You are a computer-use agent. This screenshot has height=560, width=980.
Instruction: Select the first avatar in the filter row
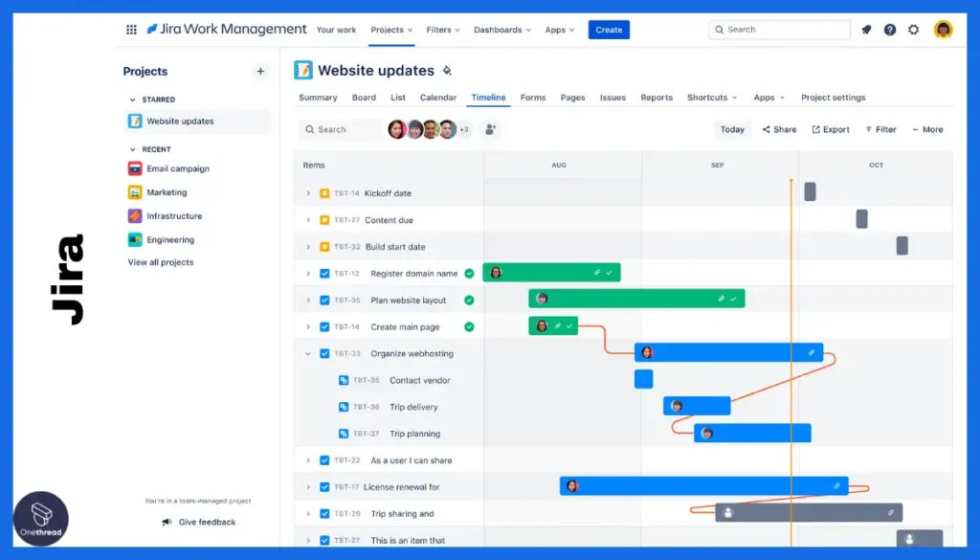pos(396,129)
